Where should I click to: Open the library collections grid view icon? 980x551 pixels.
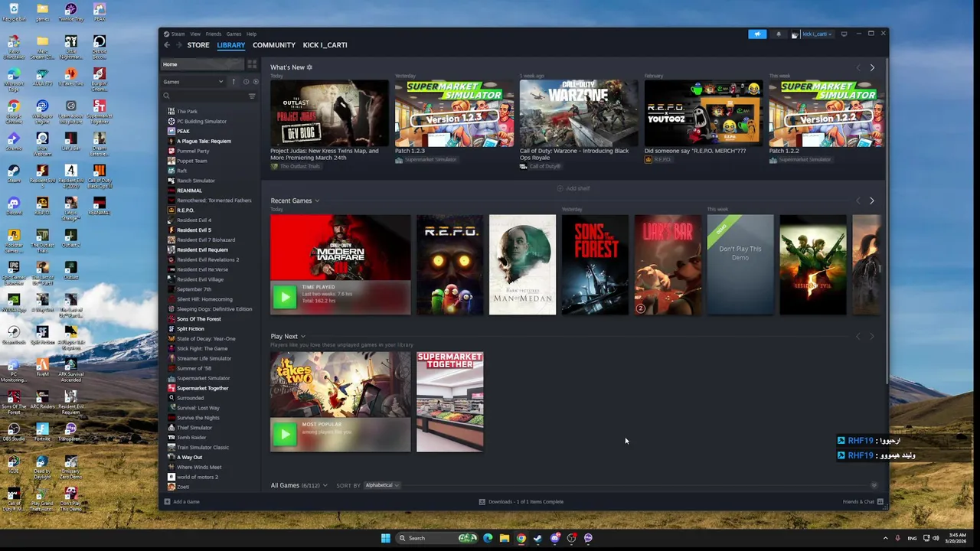[x=252, y=64]
